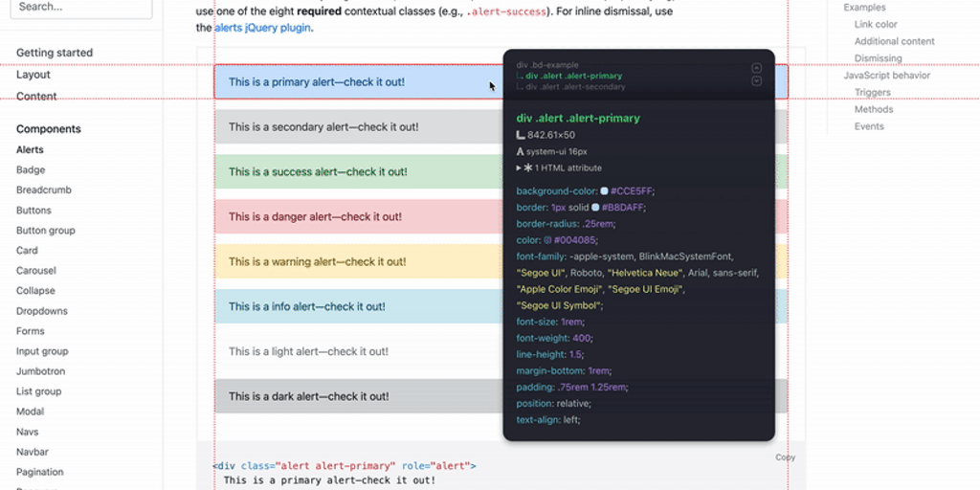Expand the 1 HTML attribute disclosure triangle
The height and width of the screenshot is (490, 980).
coord(519,167)
